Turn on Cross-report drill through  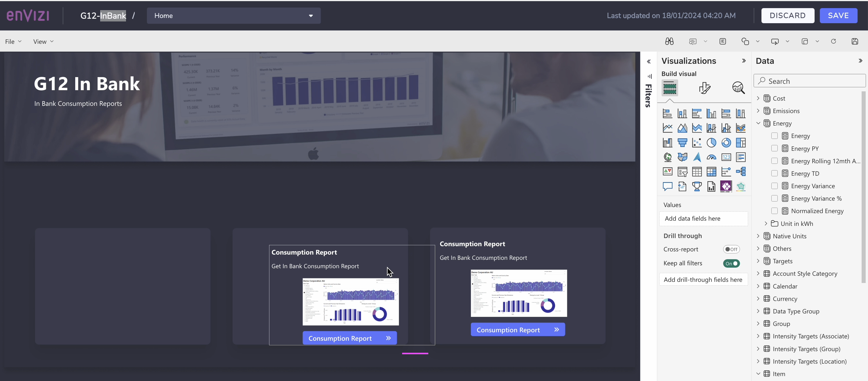pyautogui.click(x=732, y=249)
